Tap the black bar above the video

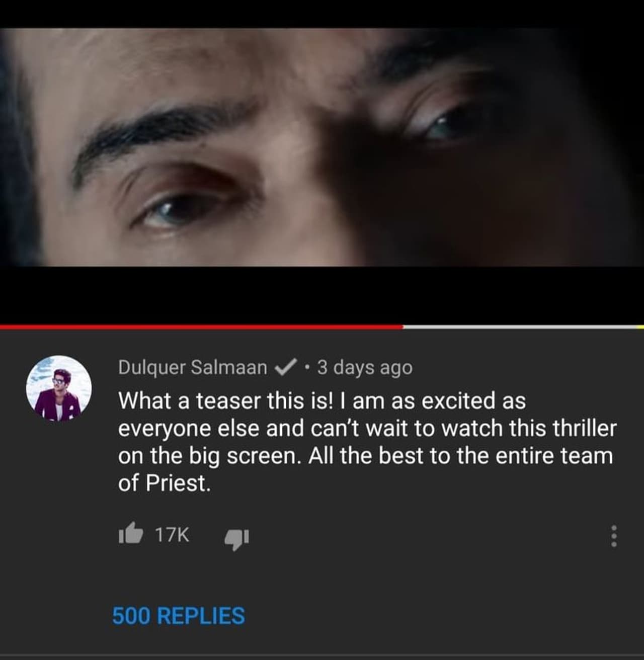(x=322, y=14)
